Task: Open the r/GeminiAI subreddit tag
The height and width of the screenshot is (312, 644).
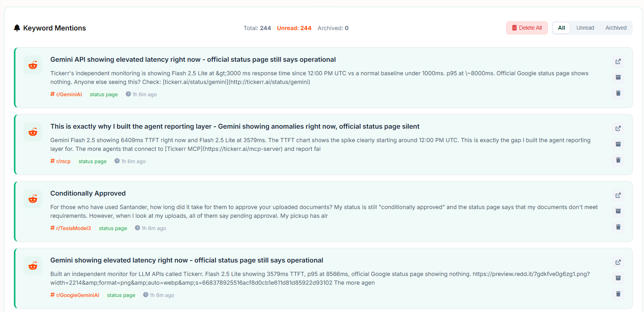Action: tap(66, 94)
